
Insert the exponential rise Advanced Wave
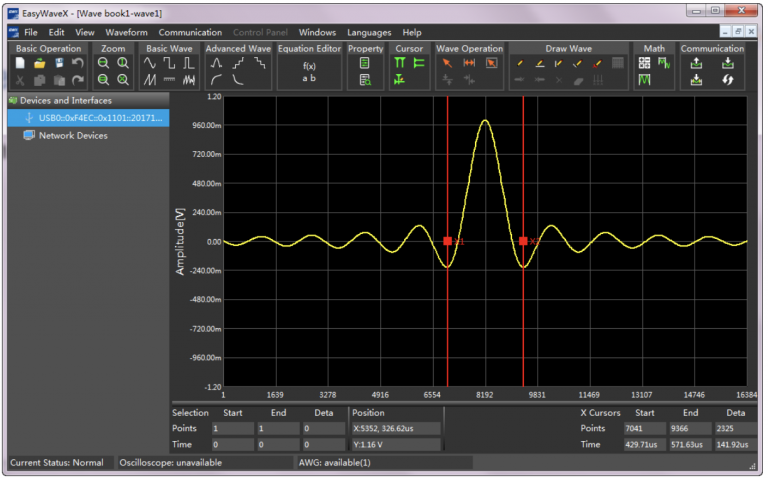216,80
